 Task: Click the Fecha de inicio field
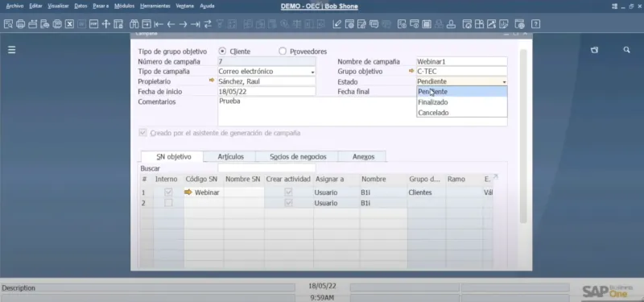tap(266, 92)
